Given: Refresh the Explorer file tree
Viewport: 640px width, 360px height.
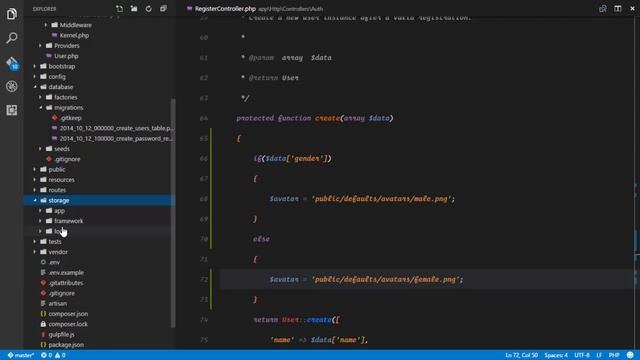Looking at the screenshot, I should pos(149,9).
